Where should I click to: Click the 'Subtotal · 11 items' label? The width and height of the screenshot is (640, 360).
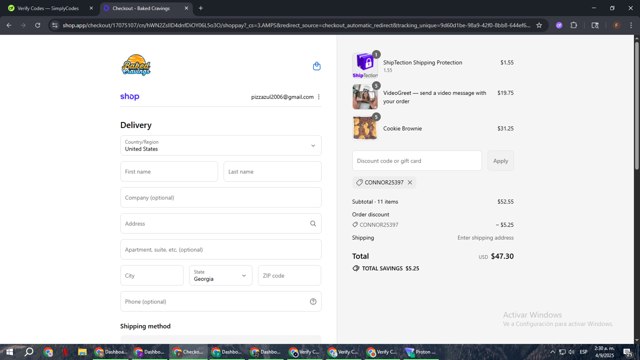[x=375, y=202]
